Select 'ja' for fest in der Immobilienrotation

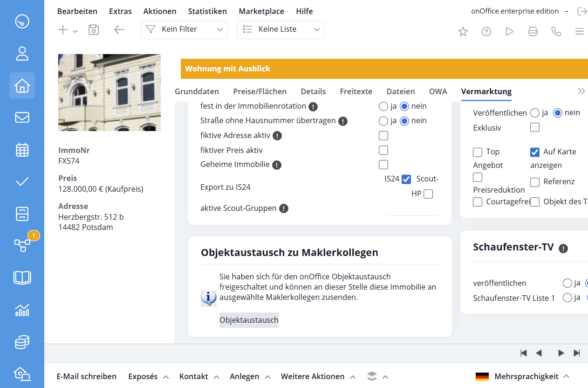pos(383,106)
